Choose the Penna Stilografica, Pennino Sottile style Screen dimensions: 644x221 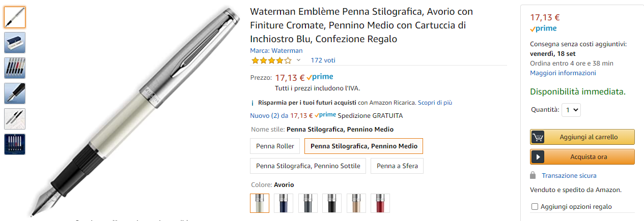[x=308, y=166]
